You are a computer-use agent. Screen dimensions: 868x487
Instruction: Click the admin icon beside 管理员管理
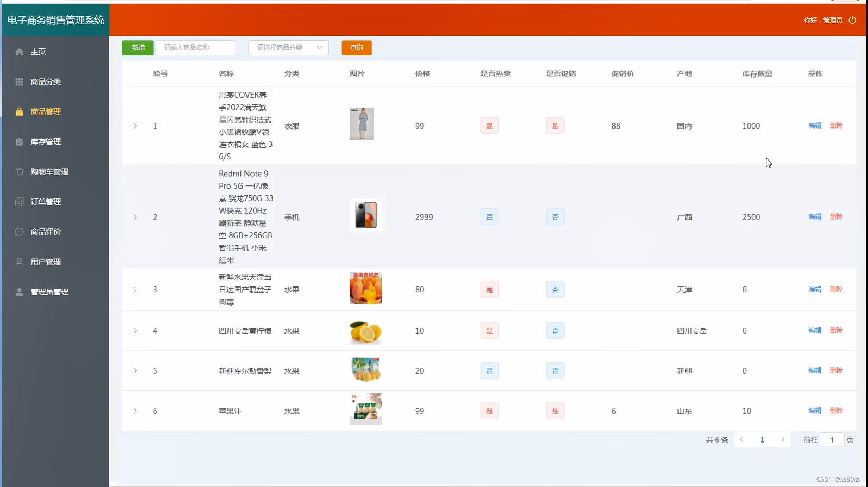coord(20,292)
